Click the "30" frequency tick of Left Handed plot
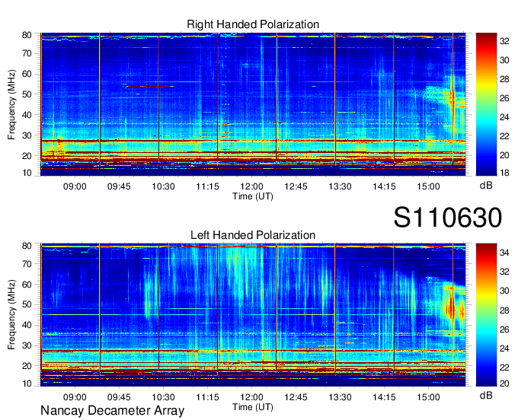This screenshot has height=420, width=518. (x=27, y=345)
